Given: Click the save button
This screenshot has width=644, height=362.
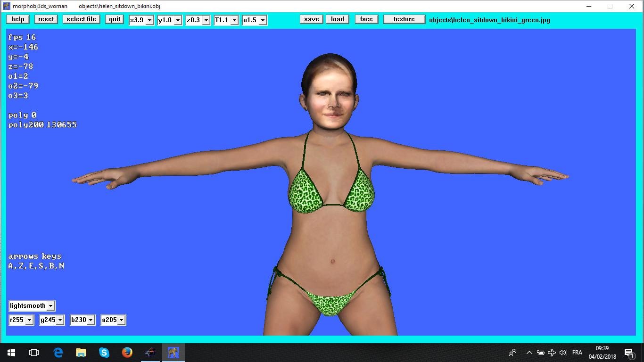Looking at the screenshot, I should 311,19.
